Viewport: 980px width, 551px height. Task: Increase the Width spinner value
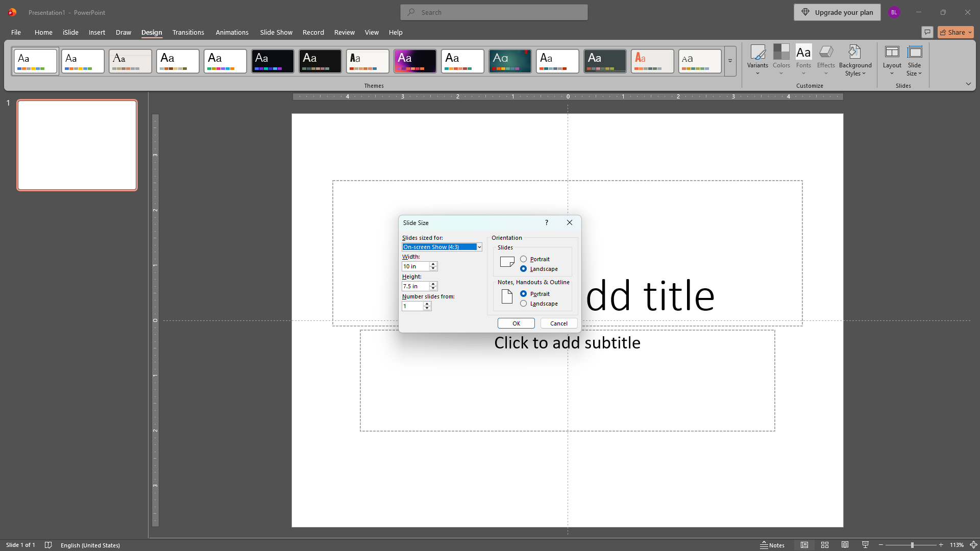[x=433, y=264]
